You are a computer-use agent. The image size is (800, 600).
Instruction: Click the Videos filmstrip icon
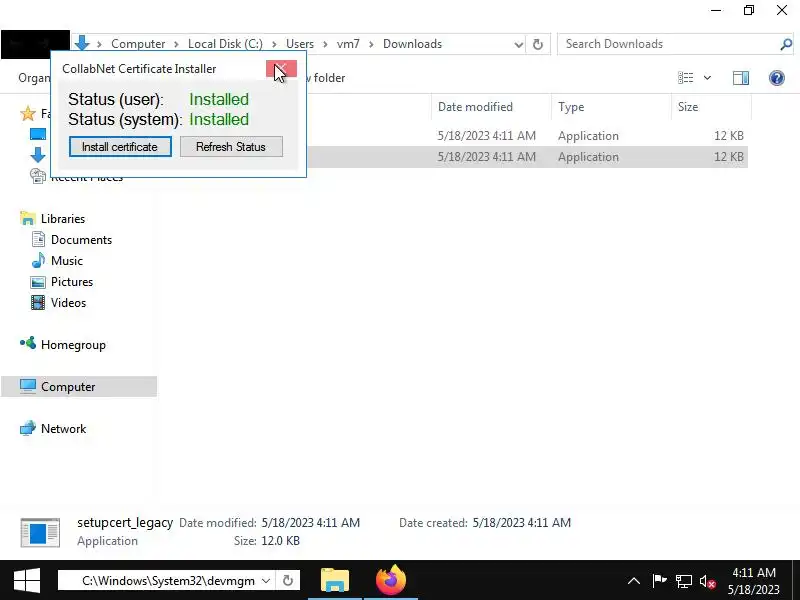(38, 303)
